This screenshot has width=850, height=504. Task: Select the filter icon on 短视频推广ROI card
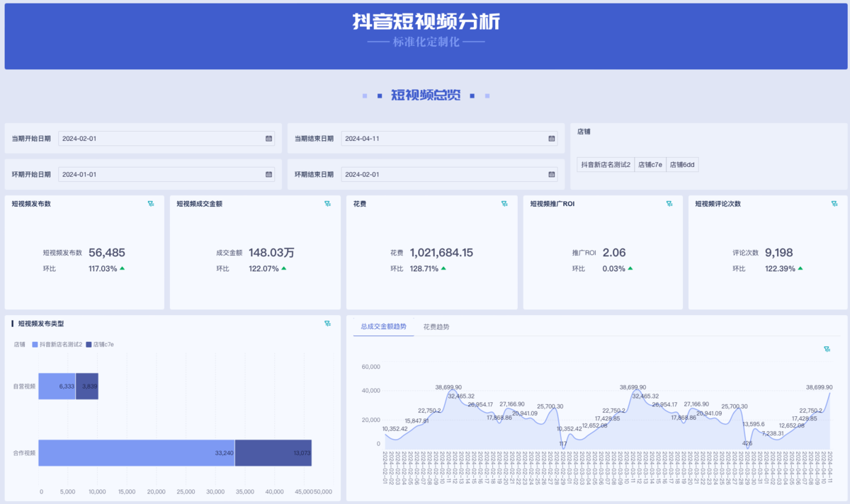[x=669, y=203]
